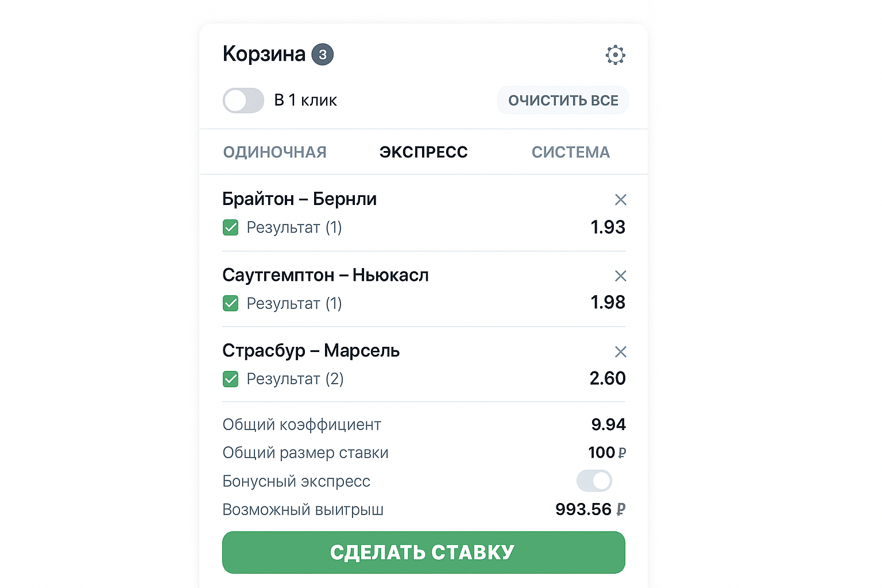The image size is (882, 588).
Task: Remove the Саутгемптон – Ньюкасл bet
Action: 621,276
